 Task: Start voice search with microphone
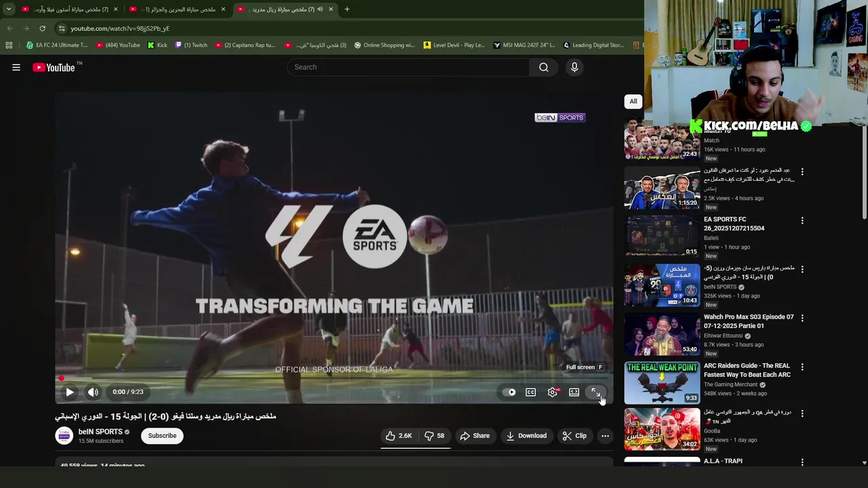574,67
